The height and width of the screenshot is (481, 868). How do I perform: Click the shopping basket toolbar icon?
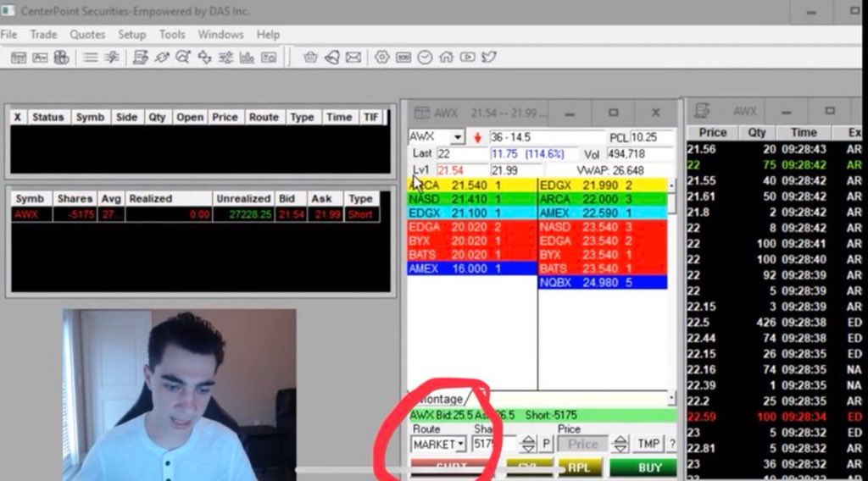pyautogui.click(x=310, y=58)
